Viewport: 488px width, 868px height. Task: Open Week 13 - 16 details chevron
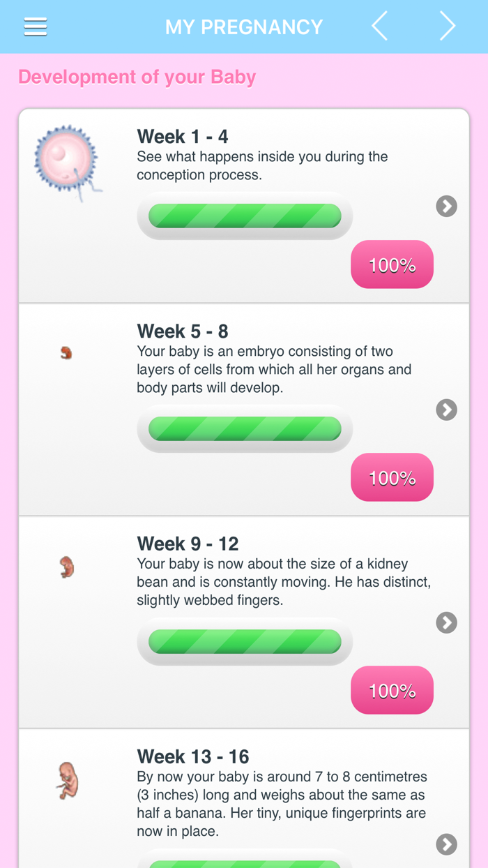[x=446, y=844]
